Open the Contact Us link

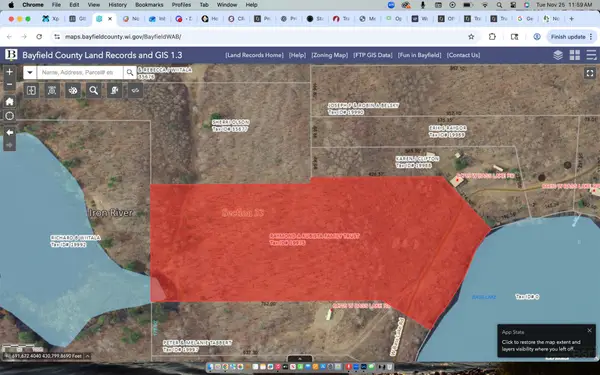tap(463, 55)
